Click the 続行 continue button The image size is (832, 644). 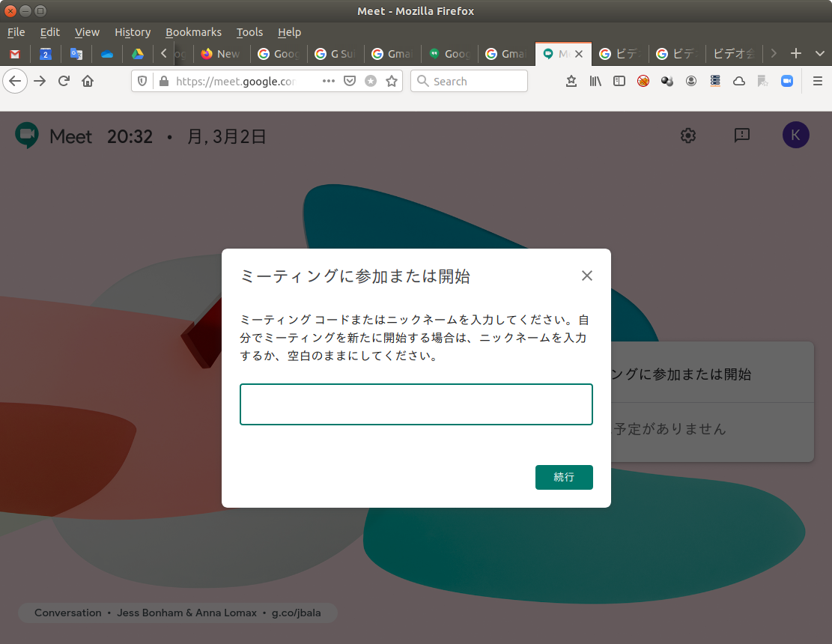[x=564, y=477]
